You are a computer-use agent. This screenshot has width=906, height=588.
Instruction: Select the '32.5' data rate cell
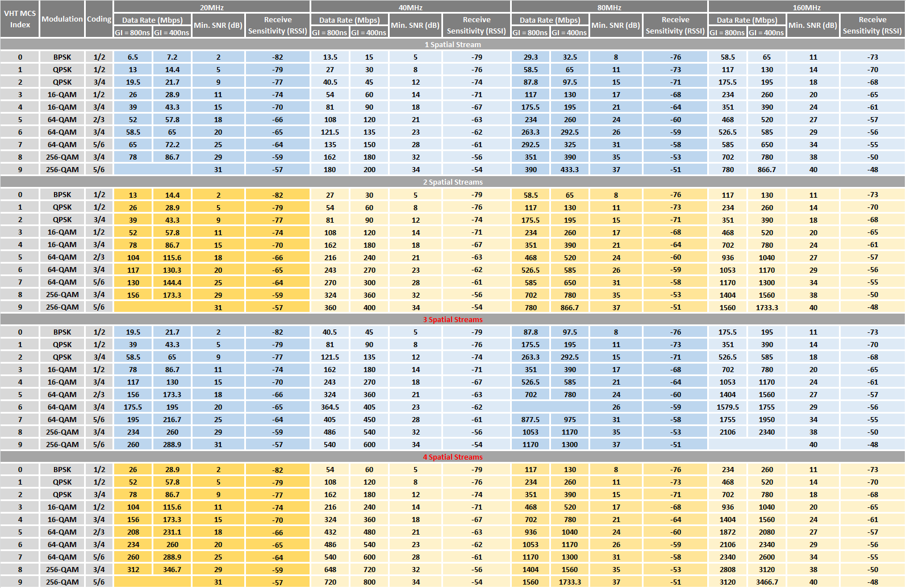[x=570, y=57]
